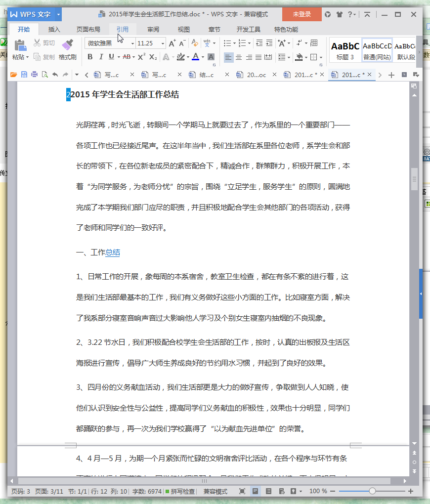
Task: Click the save disk icon
Action: [24, 75]
